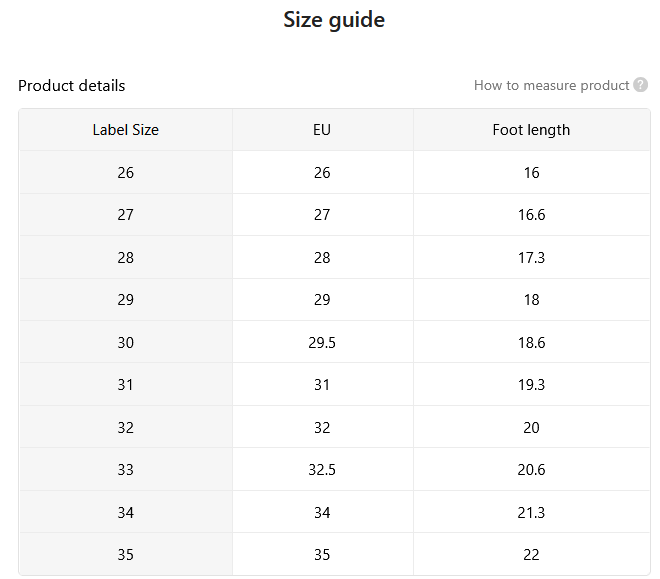Select the EU column header

pos(322,130)
